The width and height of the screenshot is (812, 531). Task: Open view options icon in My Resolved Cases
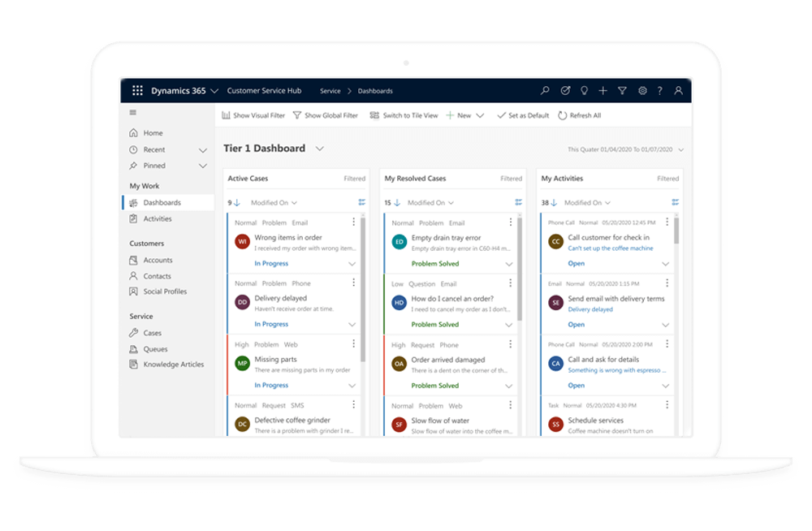pos(518,202)
